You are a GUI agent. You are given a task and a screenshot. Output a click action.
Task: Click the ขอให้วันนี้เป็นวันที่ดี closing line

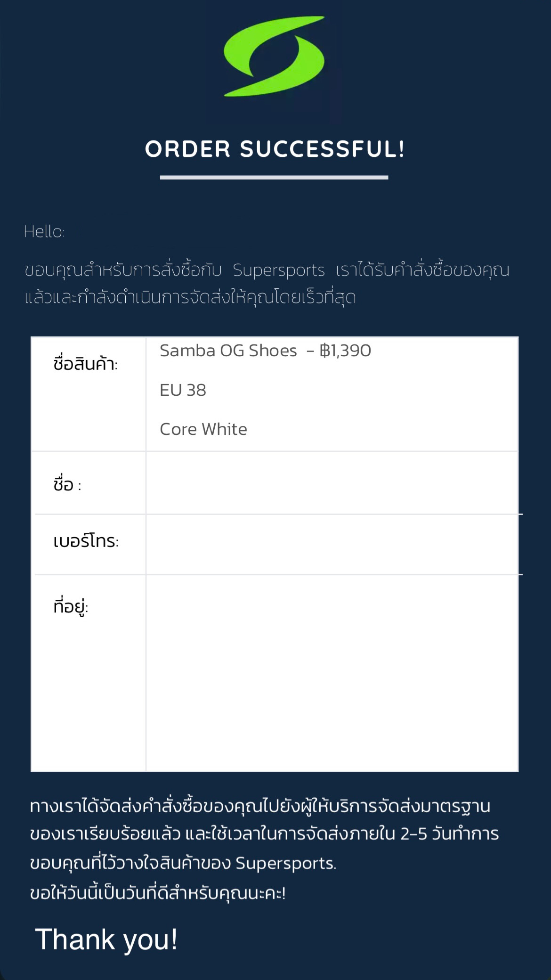pyautogui.click(x=158, y=893)
